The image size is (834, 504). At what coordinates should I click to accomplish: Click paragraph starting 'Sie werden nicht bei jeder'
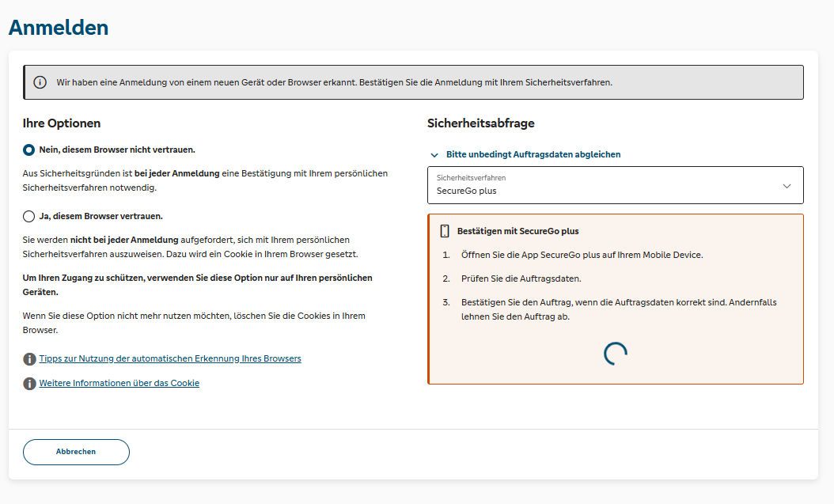click(191, 247)
